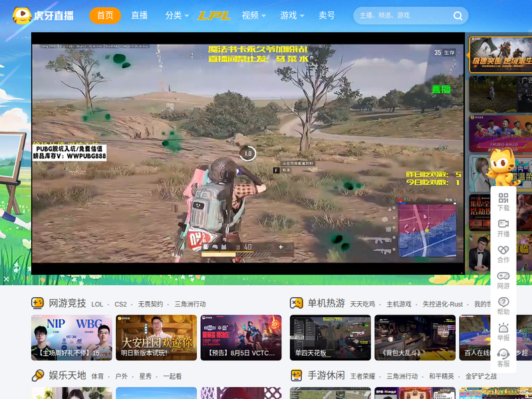
Task: Click the main PUBG live video player
Action: click(248, 154)
